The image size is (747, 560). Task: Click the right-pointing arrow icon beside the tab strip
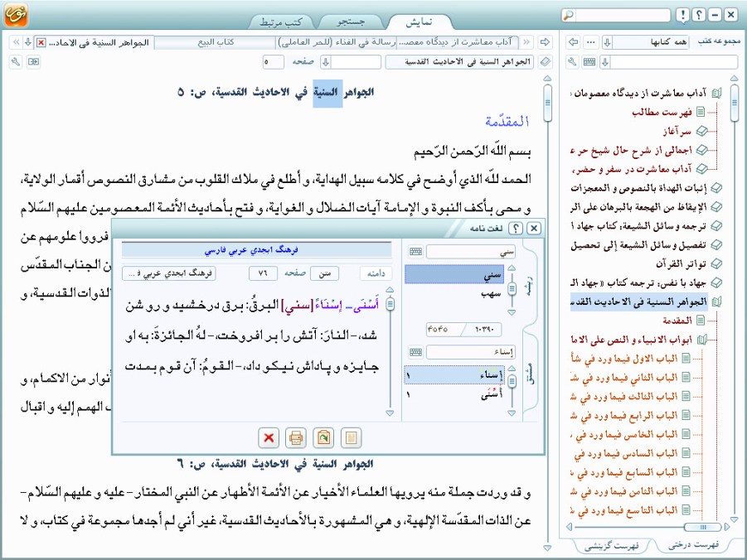click(x=545, y=42)
